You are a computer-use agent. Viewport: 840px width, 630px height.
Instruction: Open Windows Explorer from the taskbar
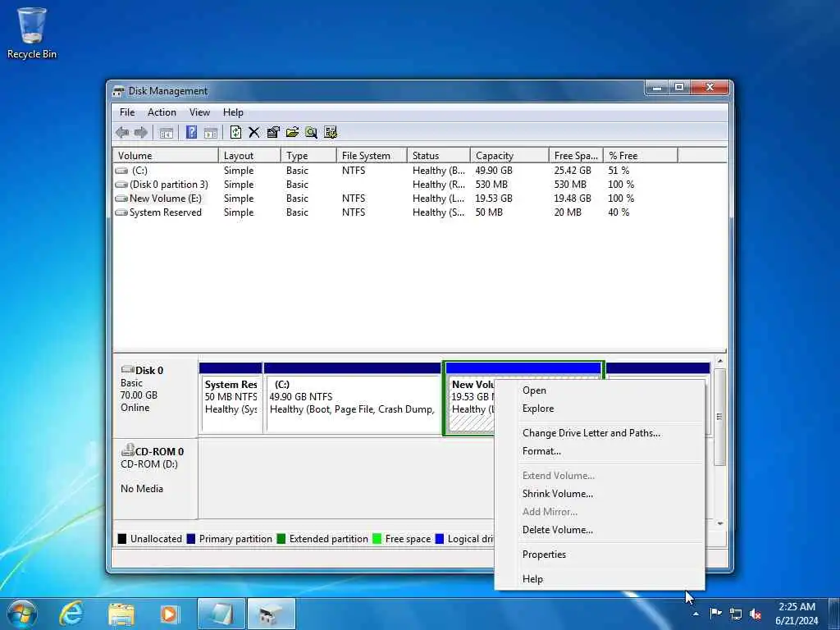tap(121, 614)
